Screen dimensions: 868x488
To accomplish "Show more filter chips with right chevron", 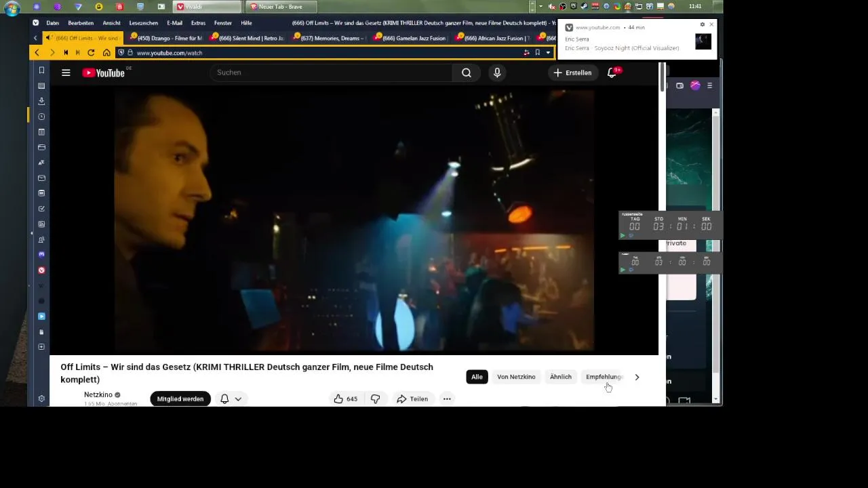I will tap(636, 377).
